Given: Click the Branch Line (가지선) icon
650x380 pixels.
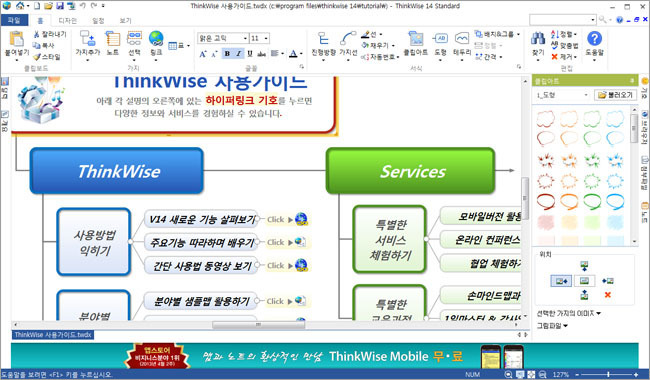Looking at the screenshot, I should pos(348,39).
